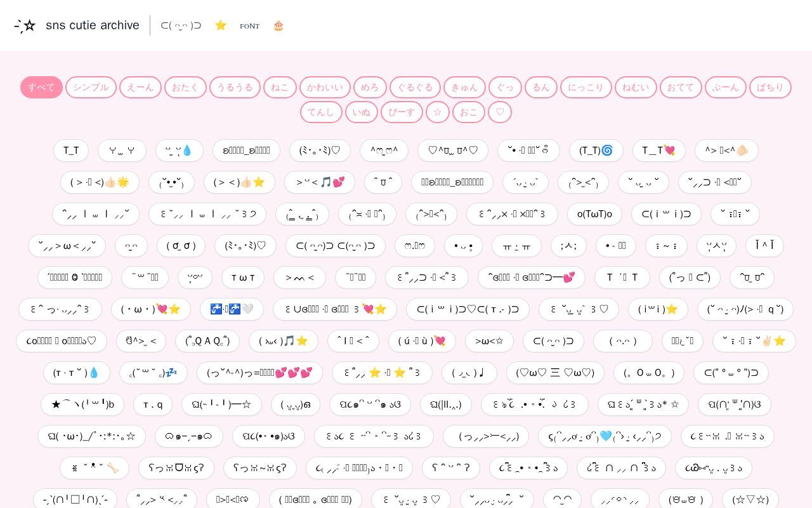812x508 pixels.
Task: Filter by きゅん tag
Action: point(464,87)
